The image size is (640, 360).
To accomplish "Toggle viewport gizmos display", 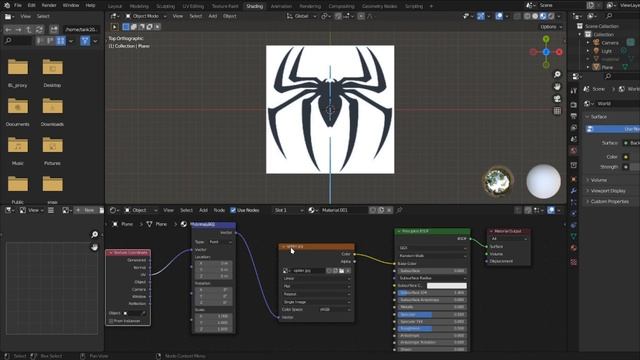I will coord(481,16).
